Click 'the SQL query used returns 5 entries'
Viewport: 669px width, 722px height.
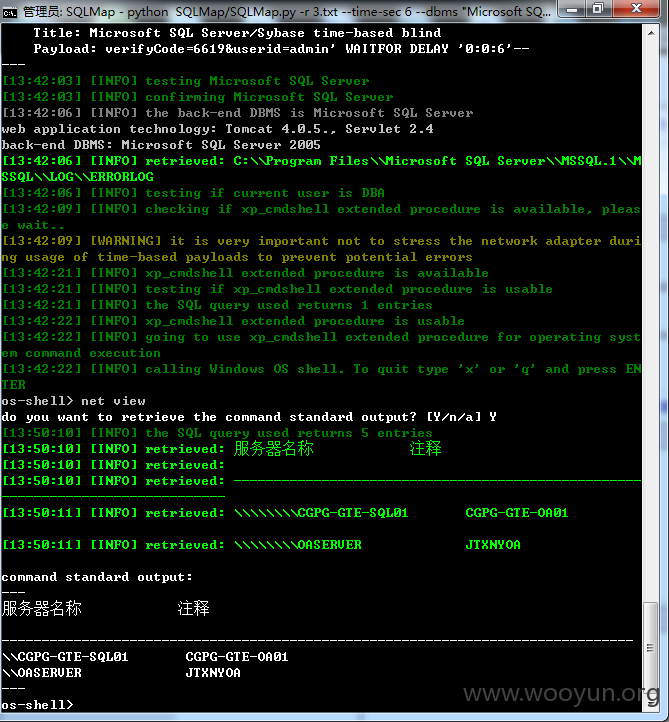(x=217, y=433)
